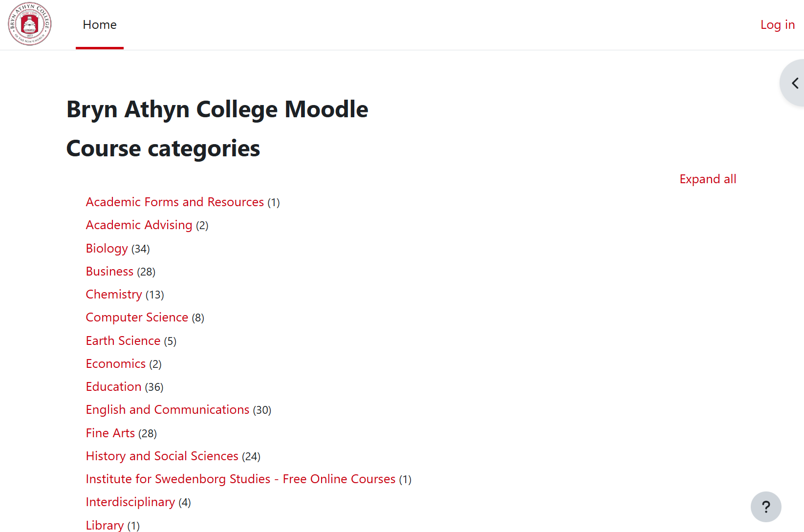Open History and Social Sciences category

(x=162, y=456)
